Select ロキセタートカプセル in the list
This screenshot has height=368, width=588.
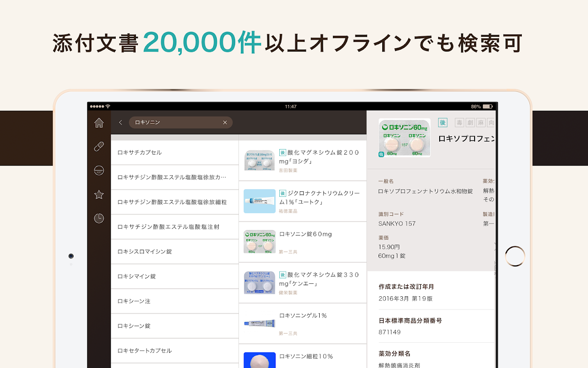pos(175,351)
